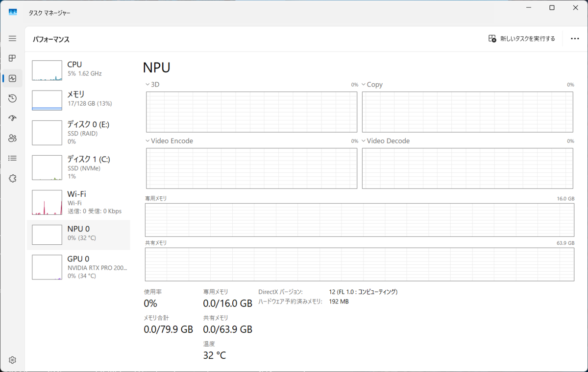Click the 共有メモリ usage graph

pos(359,264)
